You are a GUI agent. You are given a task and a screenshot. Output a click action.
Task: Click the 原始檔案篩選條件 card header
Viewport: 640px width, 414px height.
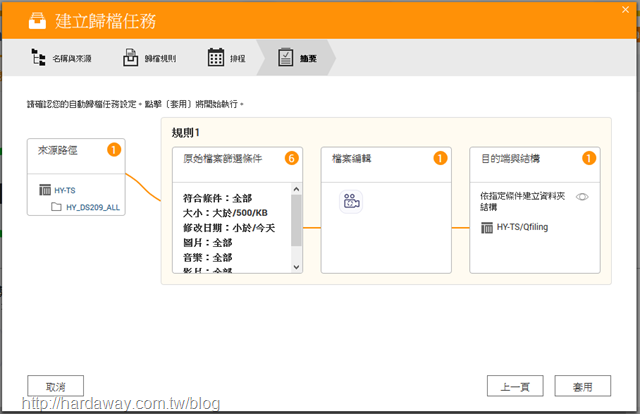[237, 165]
